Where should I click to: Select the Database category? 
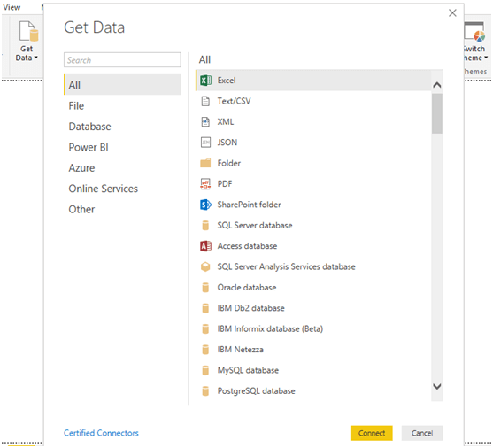[90, 127]
